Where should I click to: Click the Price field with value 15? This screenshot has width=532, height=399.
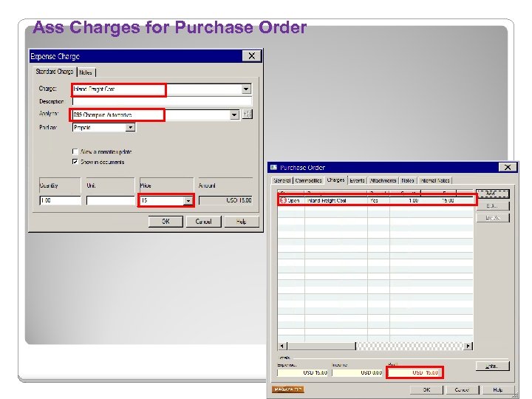(162, 200)
